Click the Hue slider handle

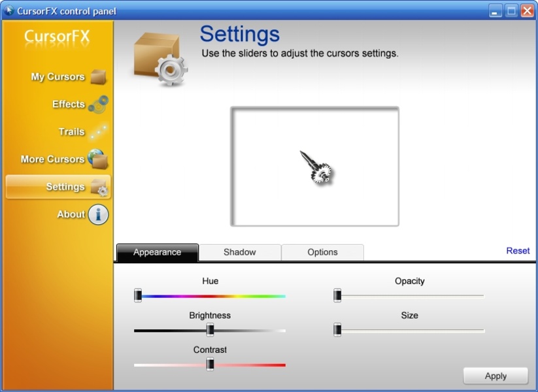[138, 296]
